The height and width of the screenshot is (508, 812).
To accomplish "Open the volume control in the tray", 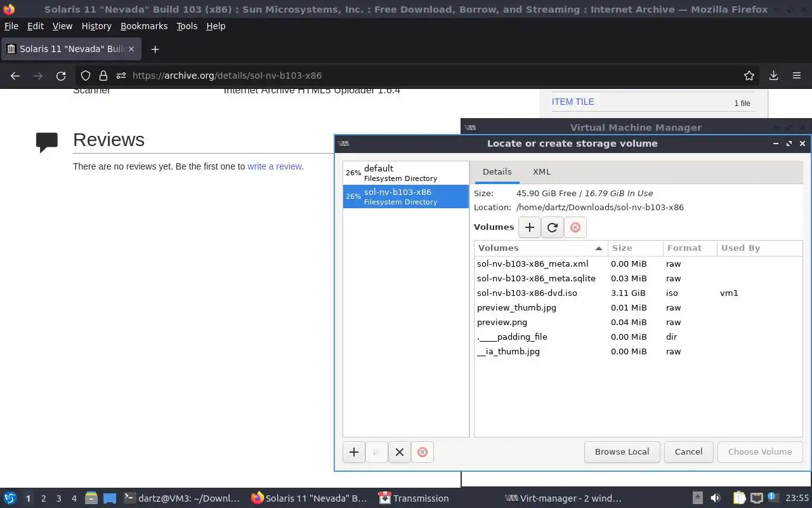I will tap(716, 498).
